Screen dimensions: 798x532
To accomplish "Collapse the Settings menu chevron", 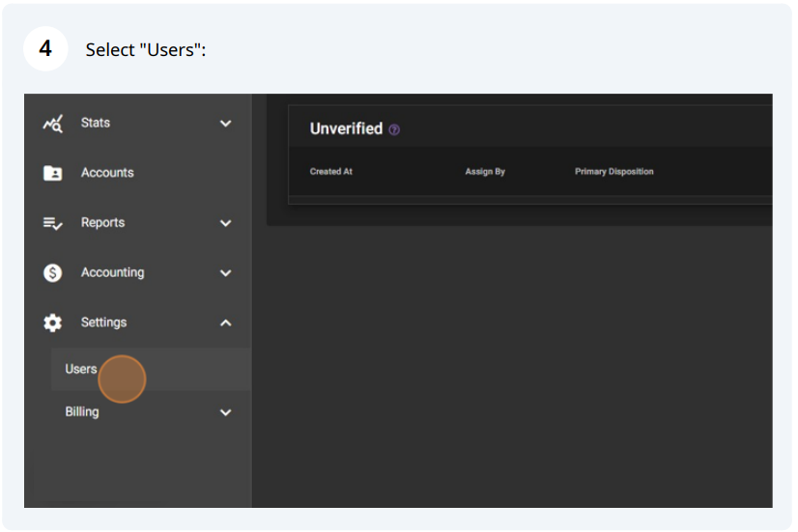I will (225, 322).
